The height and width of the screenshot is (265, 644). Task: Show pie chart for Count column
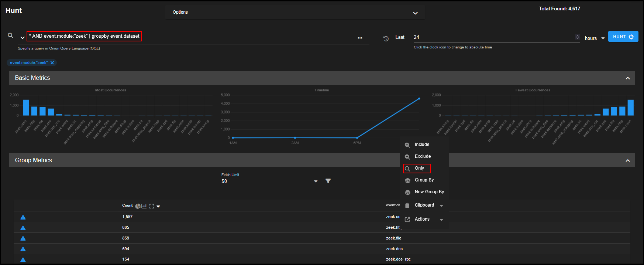pyautogui.click(x=138, y=206)
